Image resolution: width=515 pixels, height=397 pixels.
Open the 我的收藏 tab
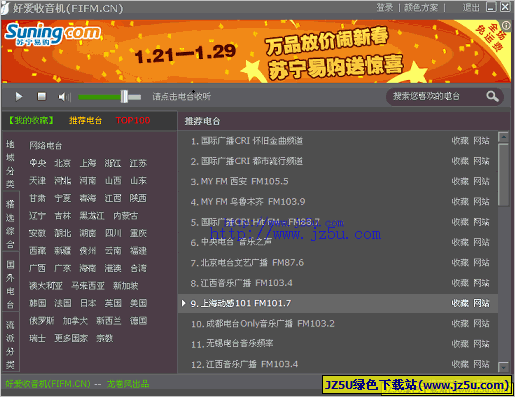[31, 120]
